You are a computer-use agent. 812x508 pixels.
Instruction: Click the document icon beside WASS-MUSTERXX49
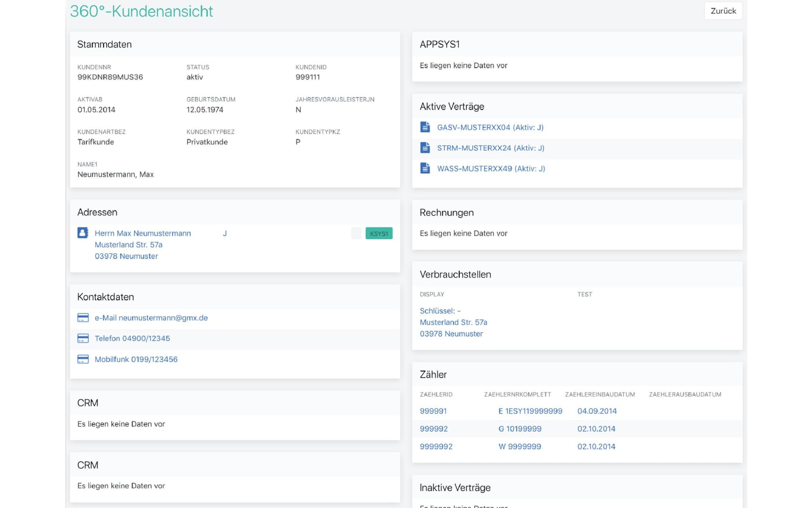tap(425, 168)
